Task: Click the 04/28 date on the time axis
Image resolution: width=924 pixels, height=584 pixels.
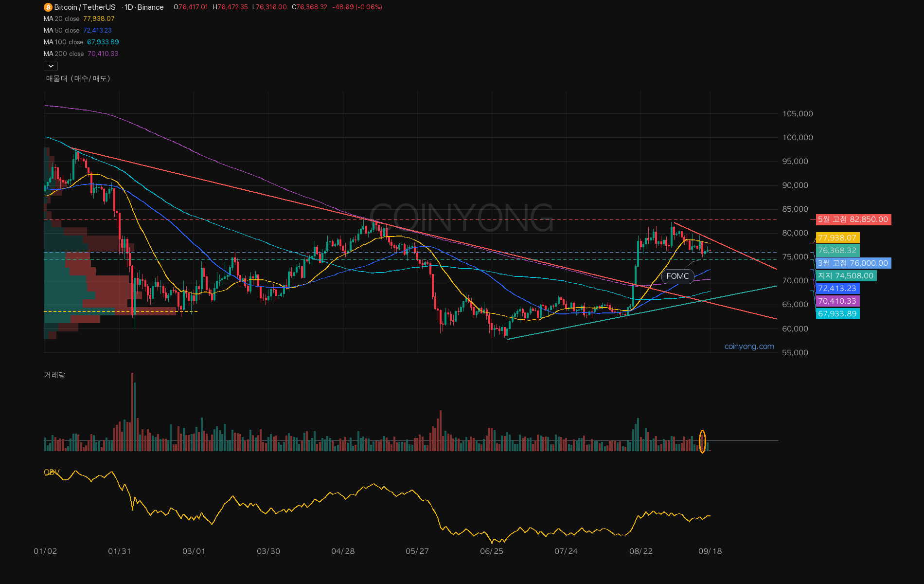Action: 343,551
